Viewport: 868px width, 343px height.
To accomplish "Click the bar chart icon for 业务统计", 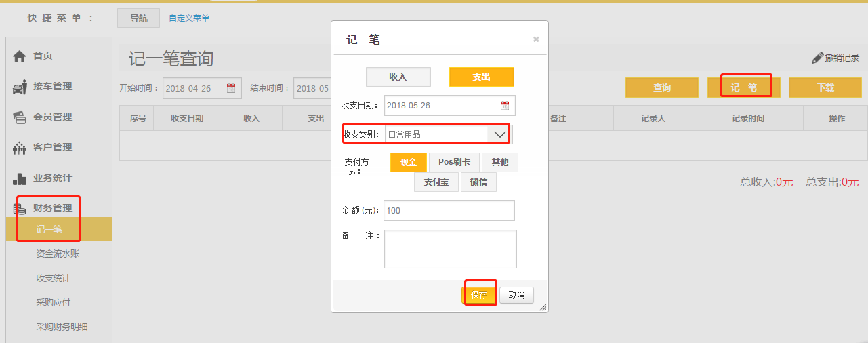I will coord(20,178).
